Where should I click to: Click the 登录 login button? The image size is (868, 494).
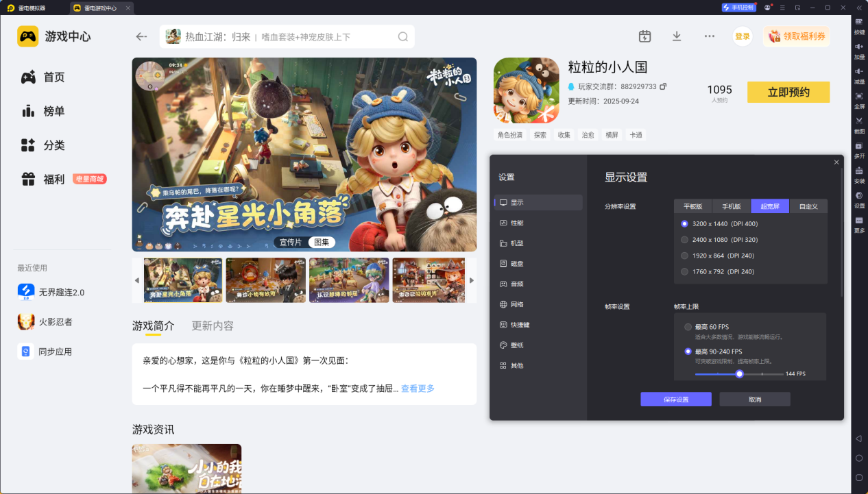(743, 36)
